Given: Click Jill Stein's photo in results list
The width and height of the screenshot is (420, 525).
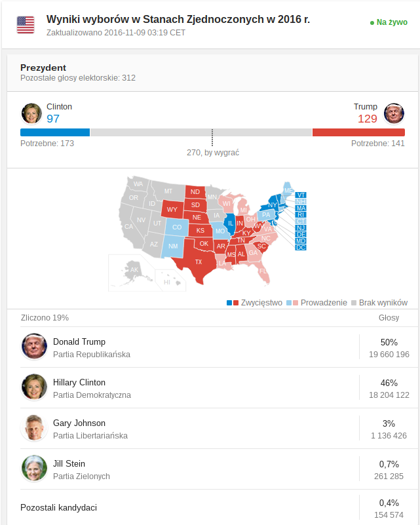Looking at the screenshot, I should [x=34, y=468].
